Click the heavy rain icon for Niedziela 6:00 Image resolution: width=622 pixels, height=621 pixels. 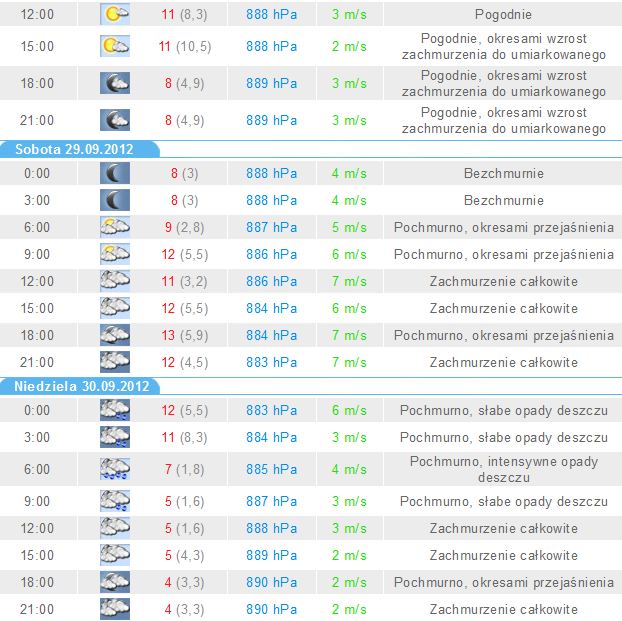(115, 469)
